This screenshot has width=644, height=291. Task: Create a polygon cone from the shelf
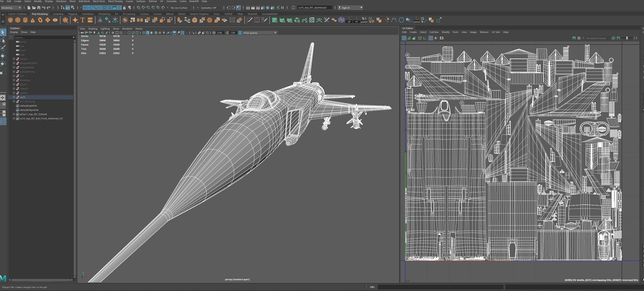click(x=33, y=20)
